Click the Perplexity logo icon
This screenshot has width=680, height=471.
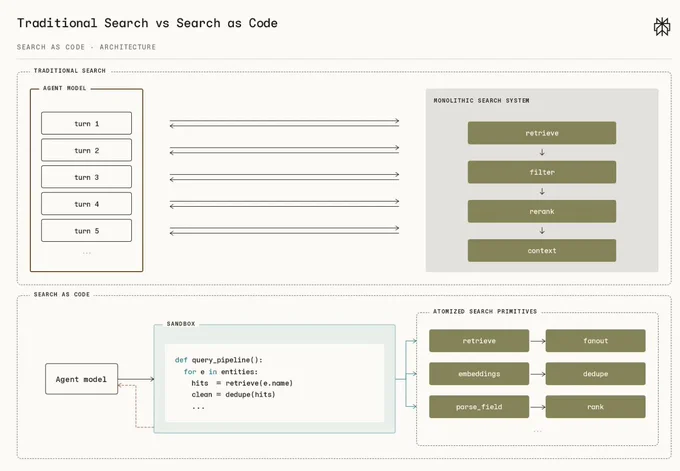pos(662,26)
